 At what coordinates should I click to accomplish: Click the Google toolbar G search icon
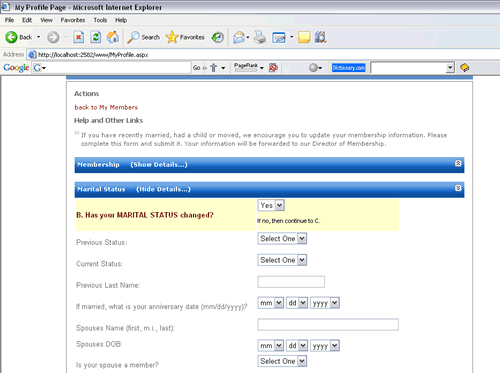[x=37, y=68]
